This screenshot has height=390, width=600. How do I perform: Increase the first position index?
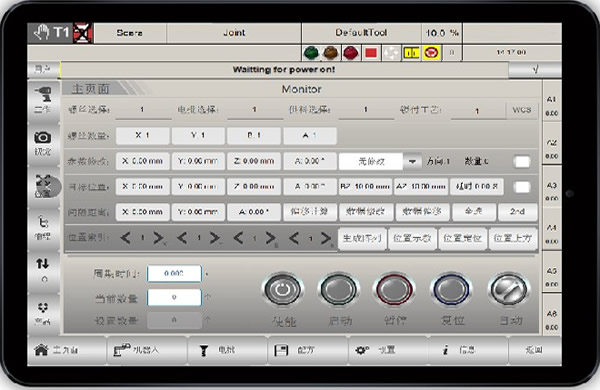[x=158, y=238]
